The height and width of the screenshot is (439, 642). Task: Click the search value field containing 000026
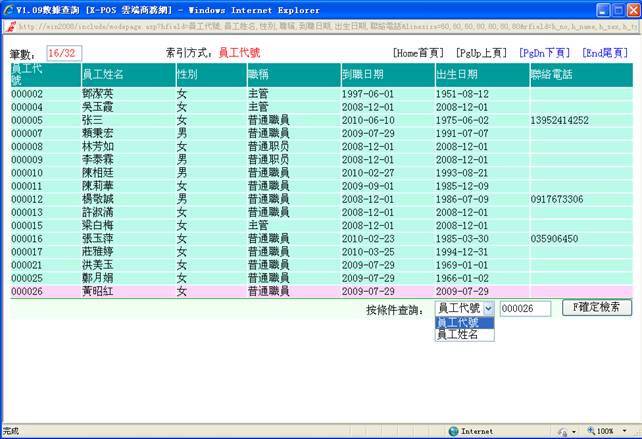(x=524, y=309)
